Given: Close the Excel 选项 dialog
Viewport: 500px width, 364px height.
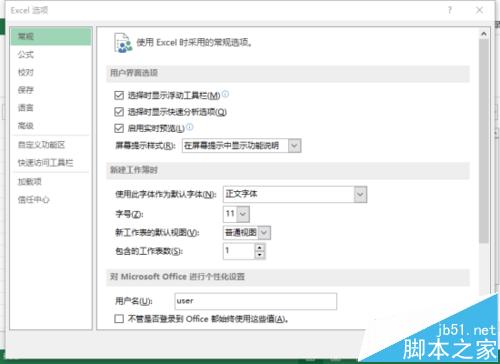Looking at the screenshot, I should click(479, 10).
